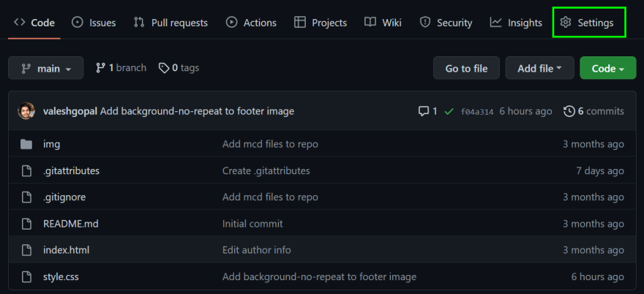644x294 pixels.
Task: Switch to the Issues tab
Action: (x=93, y=23)
